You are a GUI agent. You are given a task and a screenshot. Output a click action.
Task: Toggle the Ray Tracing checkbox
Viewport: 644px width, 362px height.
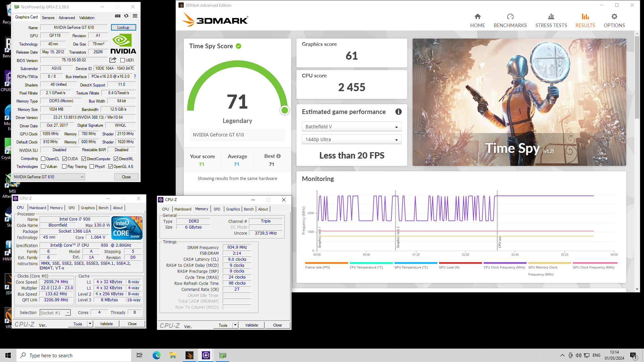(64, 167)
